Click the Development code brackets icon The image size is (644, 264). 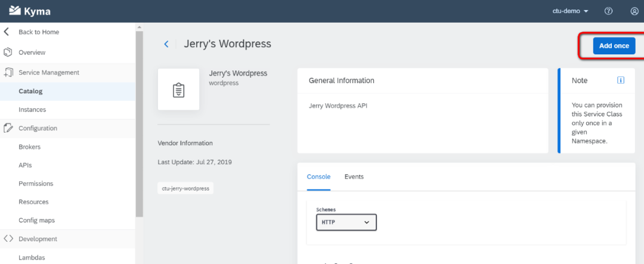[8, 238]
